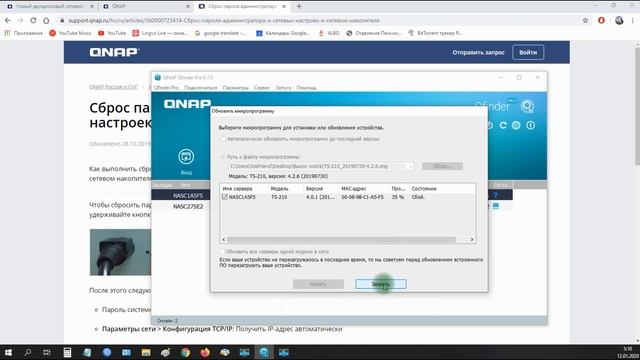
Task: Open the browser home page icon
Action: [x=46, y=20]
